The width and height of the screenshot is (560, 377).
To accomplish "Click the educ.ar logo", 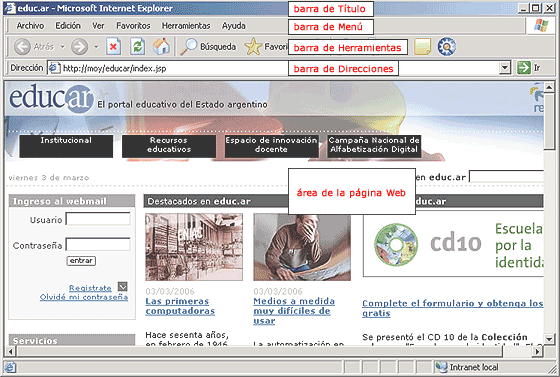I will coord(51,98).
